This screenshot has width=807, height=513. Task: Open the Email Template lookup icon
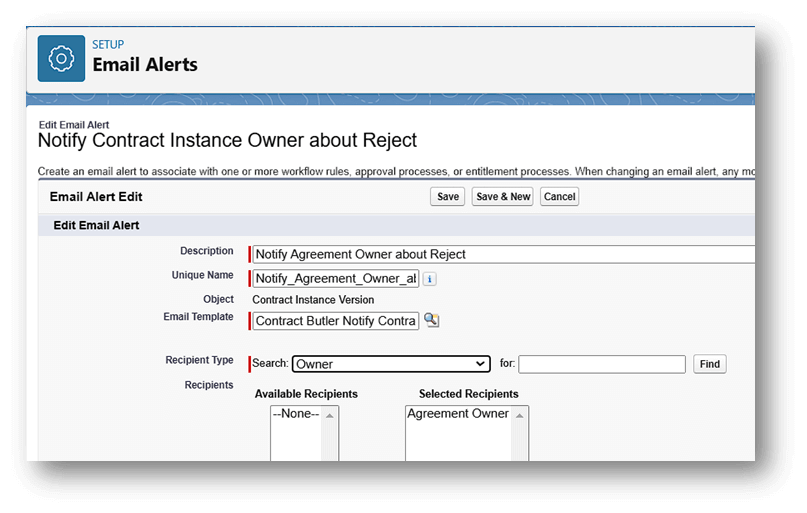coord(431,320)
